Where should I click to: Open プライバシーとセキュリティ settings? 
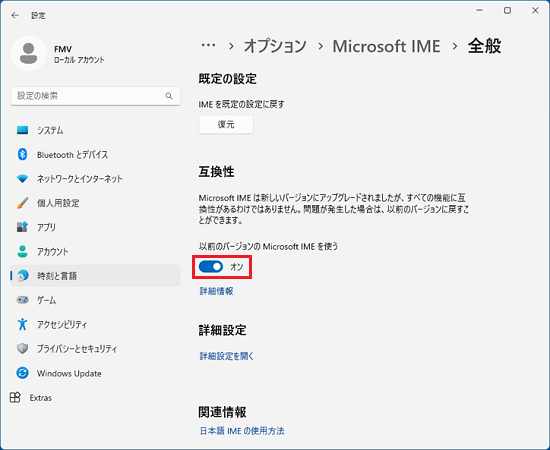pyautogui.click(x=95, y=349)
